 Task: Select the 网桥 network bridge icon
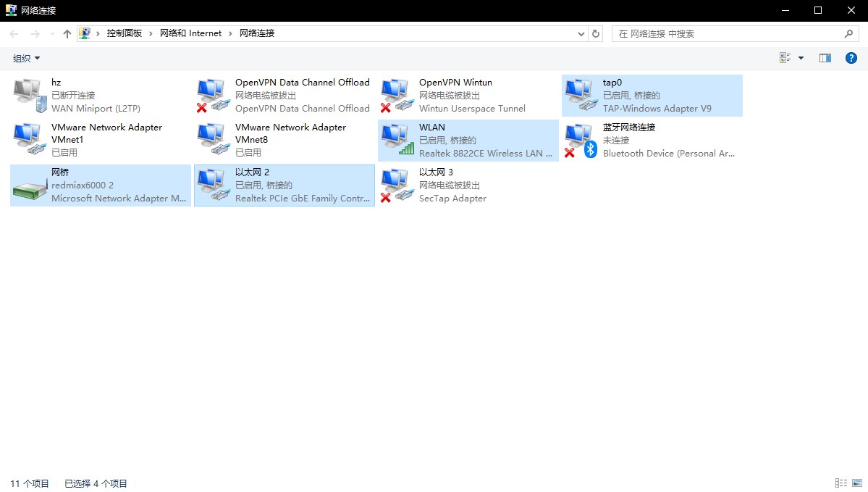(29, 185)
